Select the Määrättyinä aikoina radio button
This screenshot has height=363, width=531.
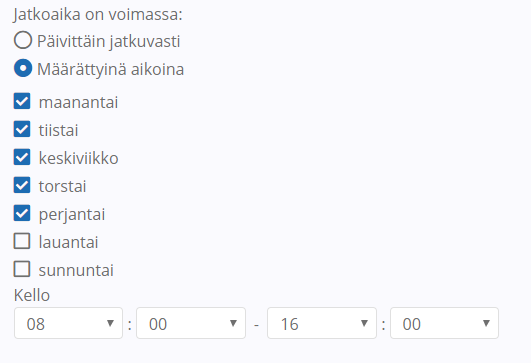pyautogui.click(x=23, y=68)
